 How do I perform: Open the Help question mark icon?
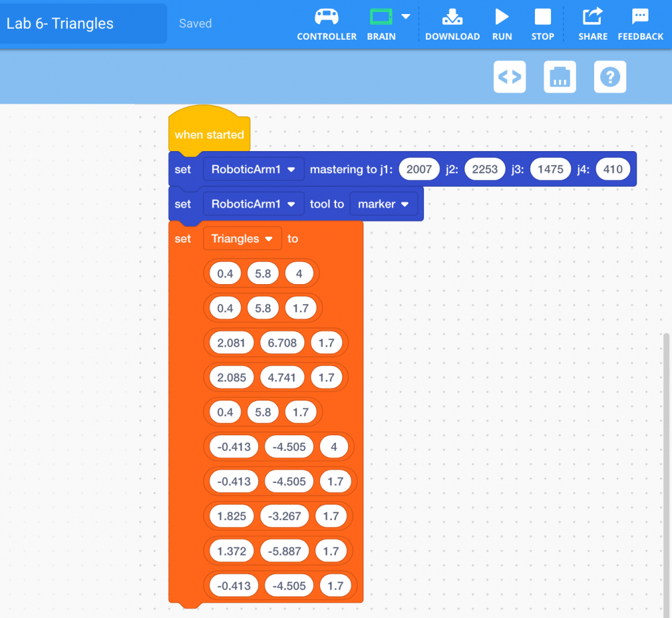coord(610,77)
